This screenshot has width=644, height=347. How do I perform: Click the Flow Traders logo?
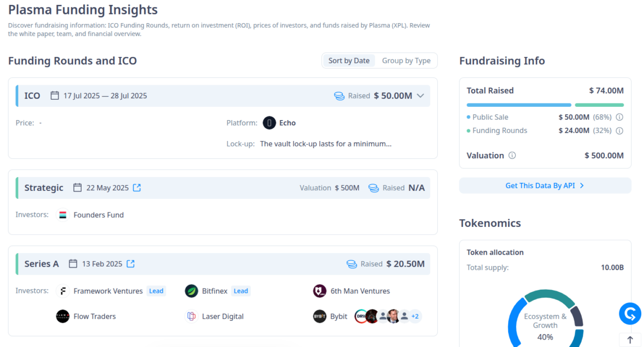coord(63,316)
